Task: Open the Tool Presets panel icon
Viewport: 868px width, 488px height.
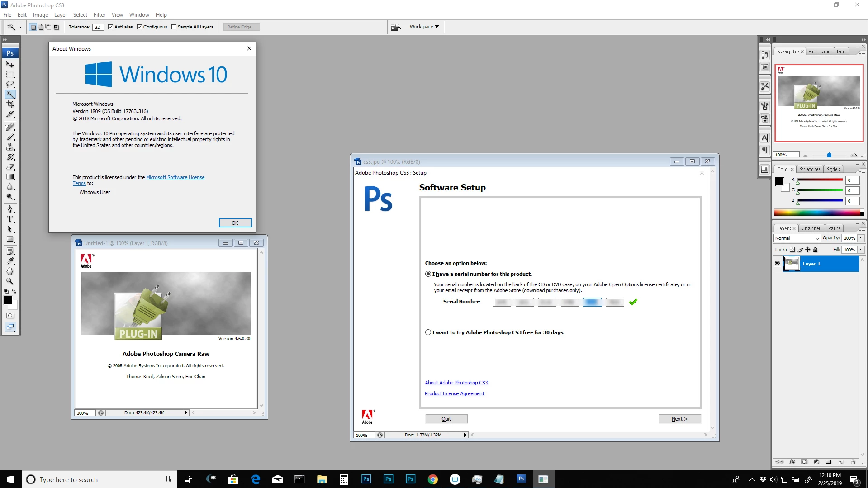Action: pos(764,86)
